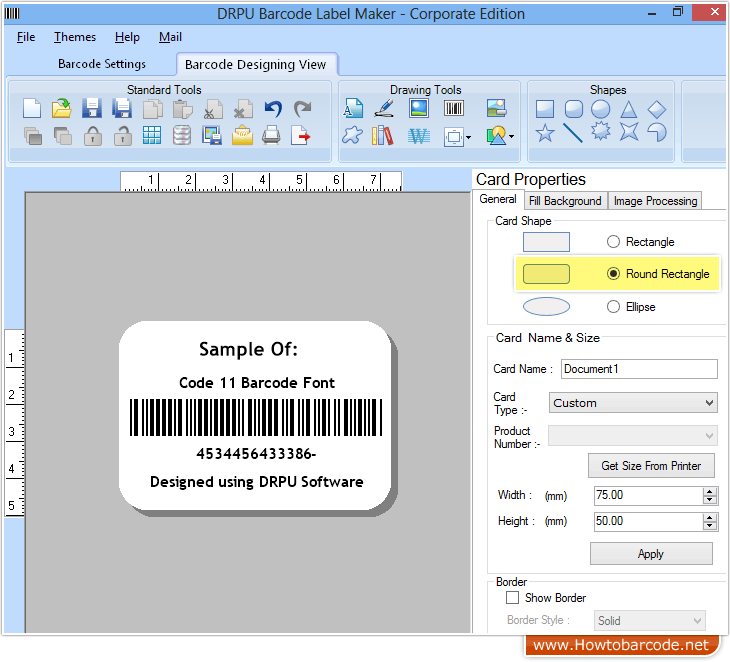Switch to the Image Processing tab

click(655, 201)
